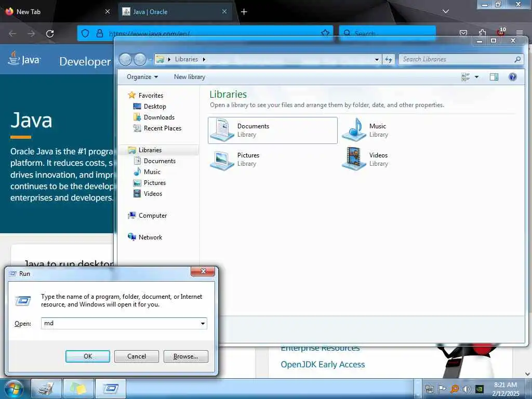Go back in Firefox history

click(x=12, y=34)
